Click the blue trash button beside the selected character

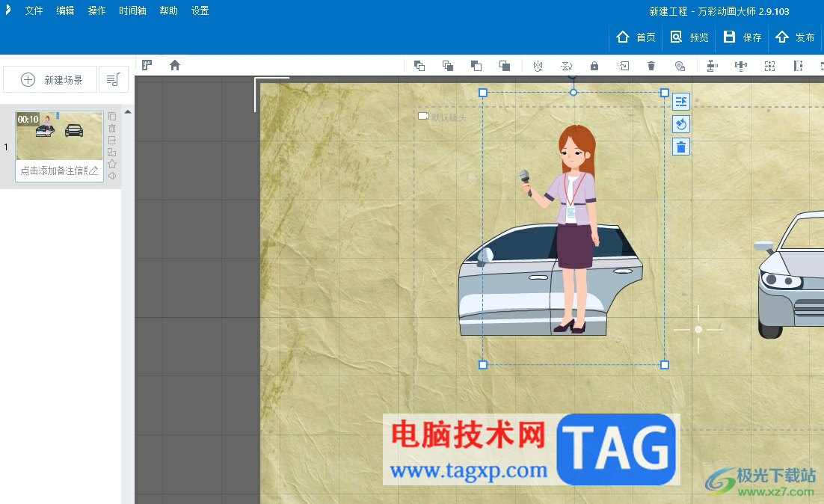(680, 147)
